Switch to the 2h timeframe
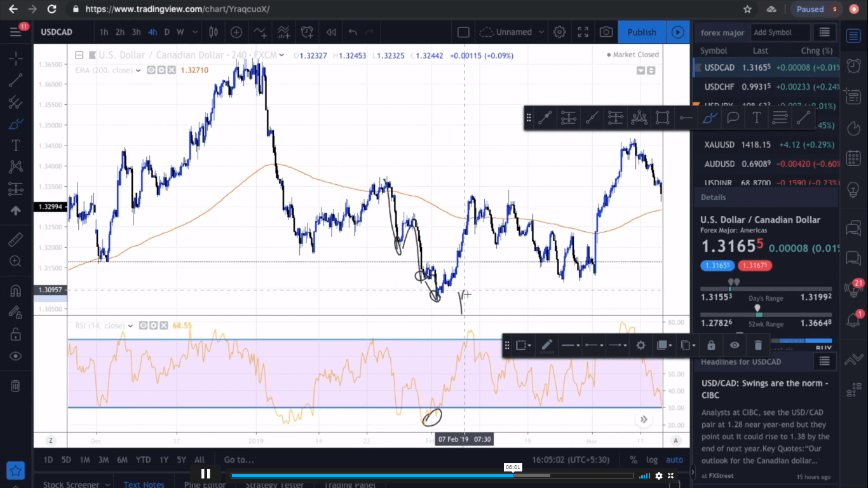Image resolution: width=868 pixels, height=488 pixels. (120, 32)
